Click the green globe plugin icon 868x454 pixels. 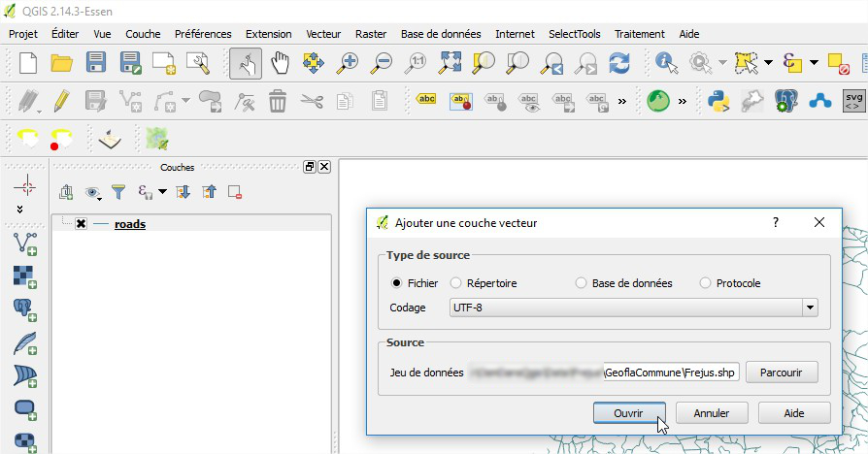(658, 101)
